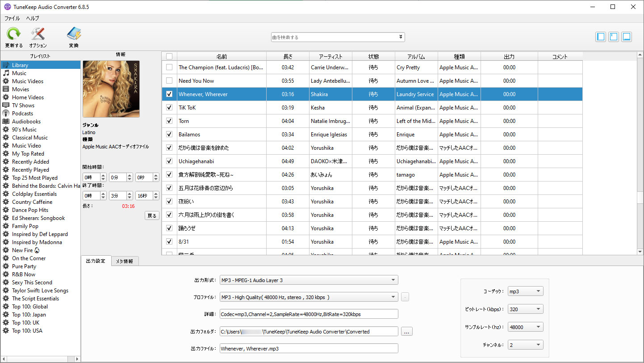This screenshot has width=644, height=363.
Task: Select the Music note icon in playlist
Action: click(x=6, y=73)
